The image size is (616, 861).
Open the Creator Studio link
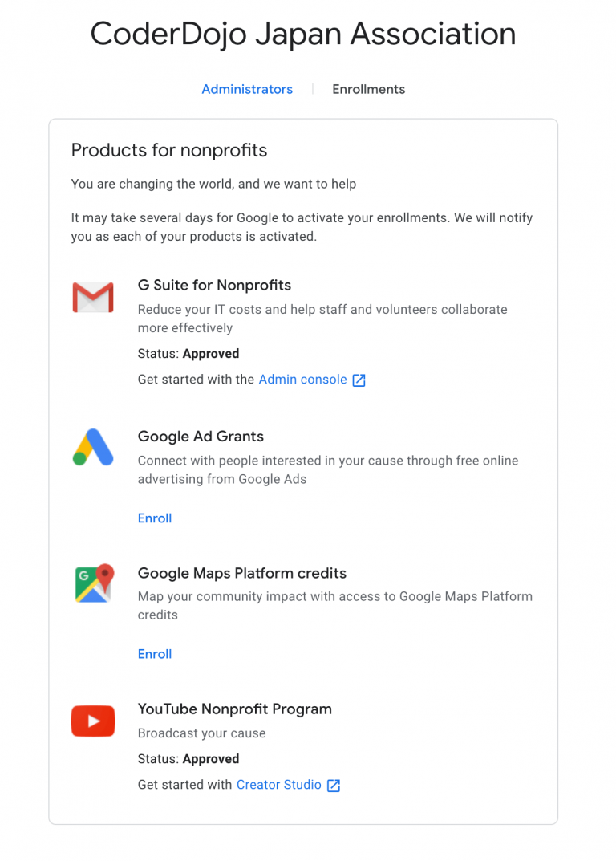pos(278,785)
